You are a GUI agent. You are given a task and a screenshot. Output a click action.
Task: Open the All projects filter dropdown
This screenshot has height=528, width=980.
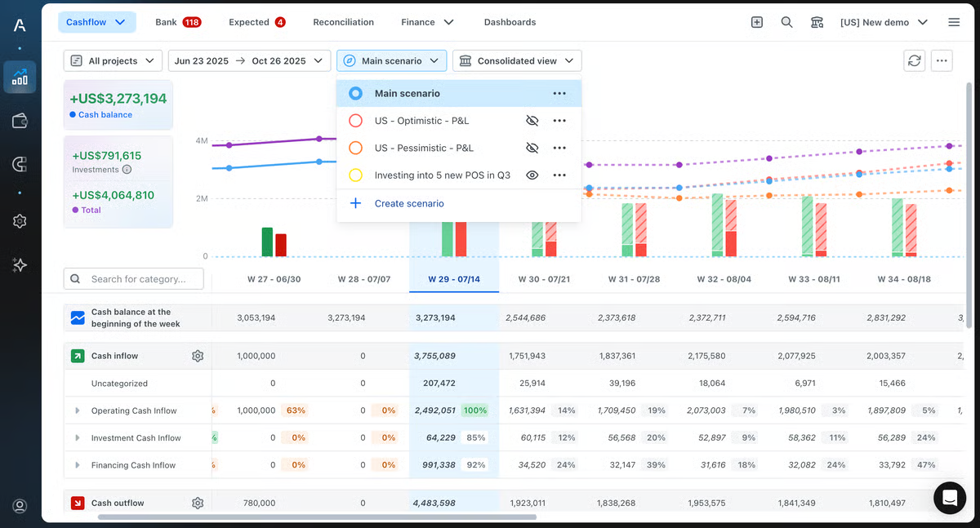pos(113,60)
